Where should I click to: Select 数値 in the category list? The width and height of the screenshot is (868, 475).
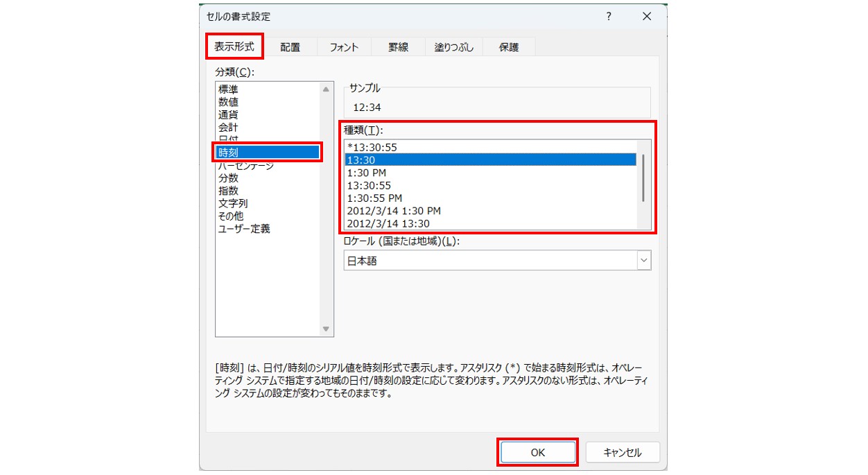(268, 102)
